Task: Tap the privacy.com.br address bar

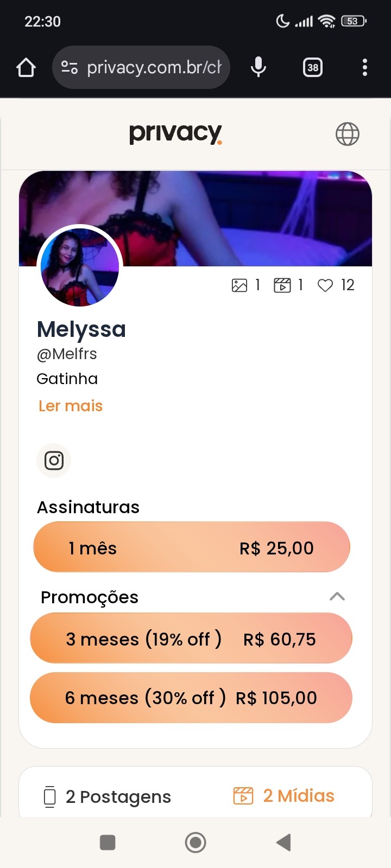Action: 153,67
